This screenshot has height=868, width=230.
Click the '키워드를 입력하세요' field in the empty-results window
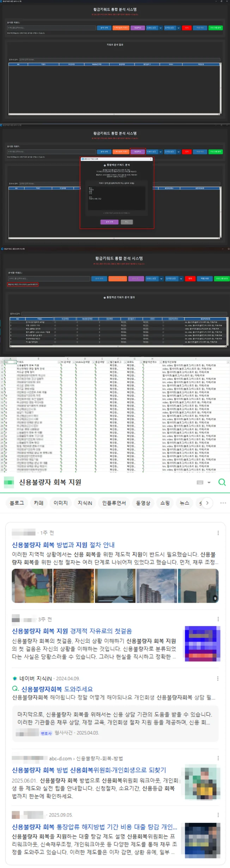pos(51,28)
